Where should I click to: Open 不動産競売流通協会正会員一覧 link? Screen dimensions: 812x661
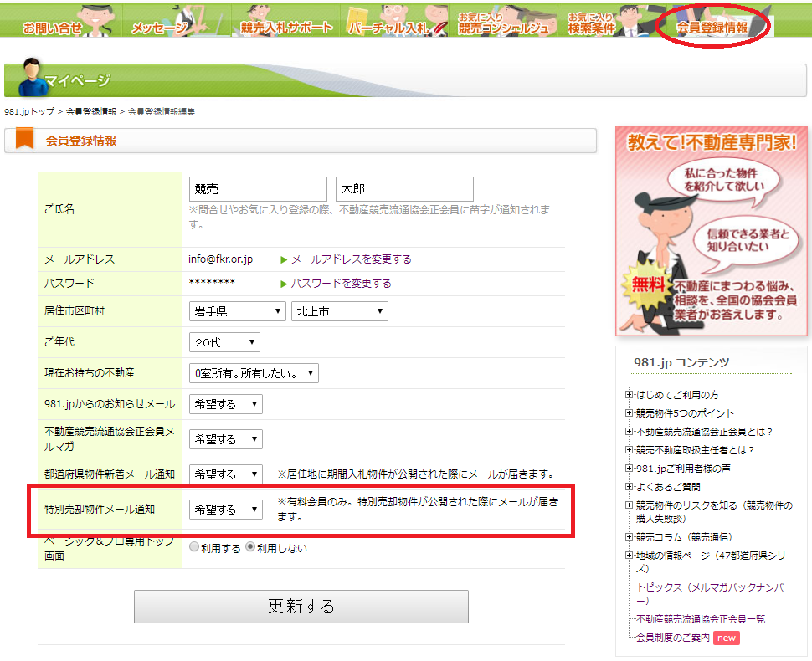701,619
